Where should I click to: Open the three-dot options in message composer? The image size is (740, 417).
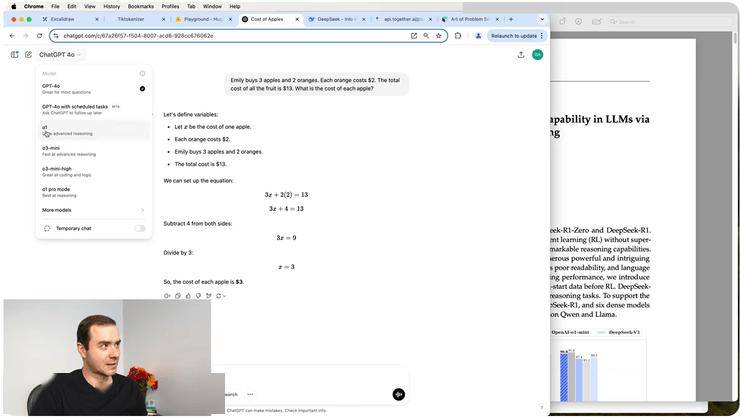coord(250,394)
